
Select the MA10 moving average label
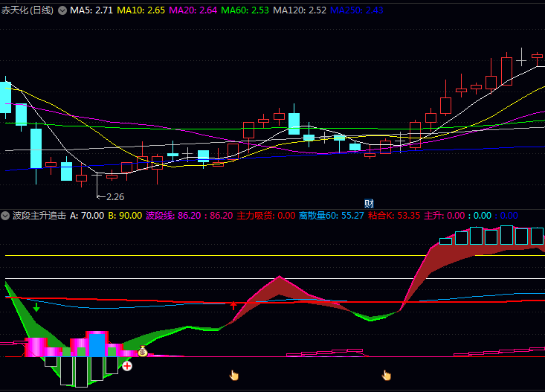point(143,11)
